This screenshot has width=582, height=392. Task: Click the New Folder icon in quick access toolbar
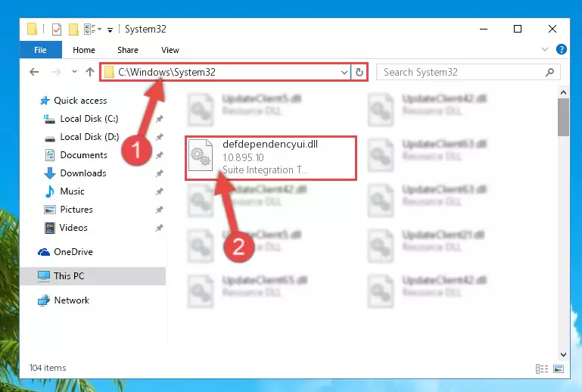click(73, 29)
